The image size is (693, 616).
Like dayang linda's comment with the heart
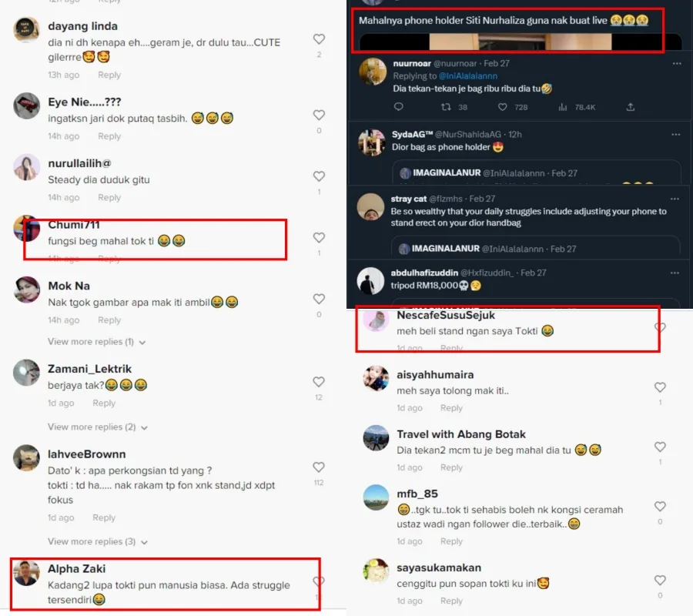tap(319, 39)
